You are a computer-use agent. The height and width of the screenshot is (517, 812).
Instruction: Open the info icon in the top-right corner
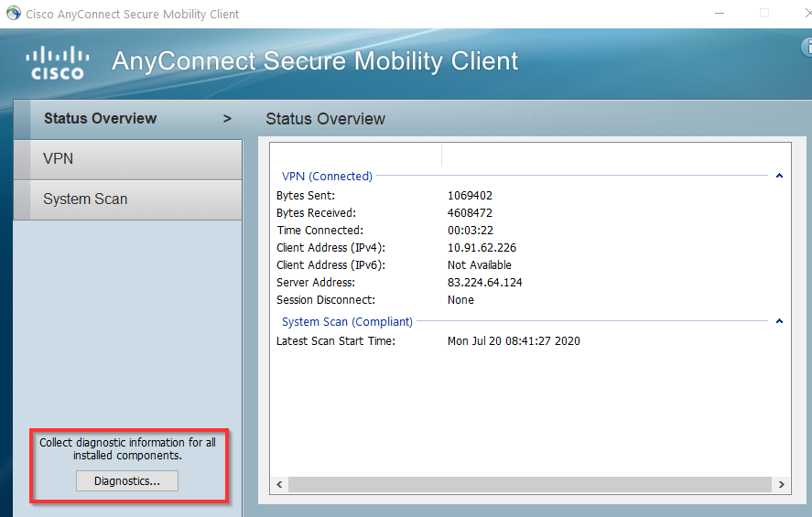click(807, 47)
